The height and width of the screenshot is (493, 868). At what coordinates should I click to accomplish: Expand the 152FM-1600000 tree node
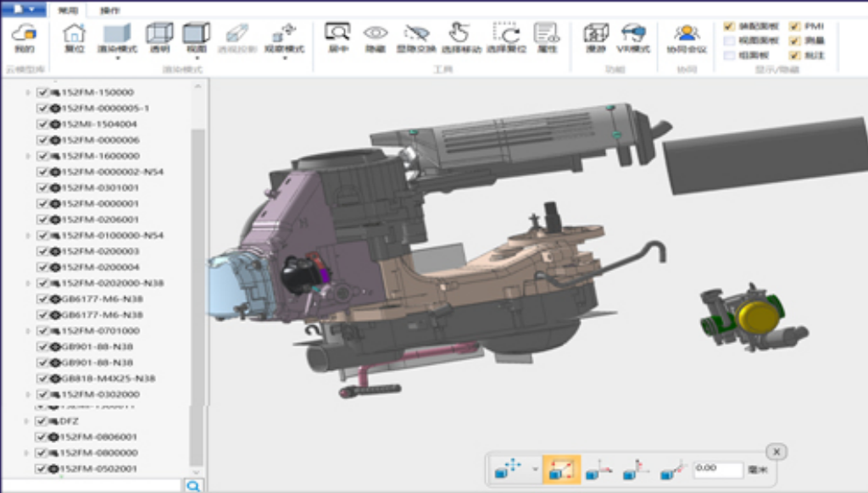(x=28, y=157)
